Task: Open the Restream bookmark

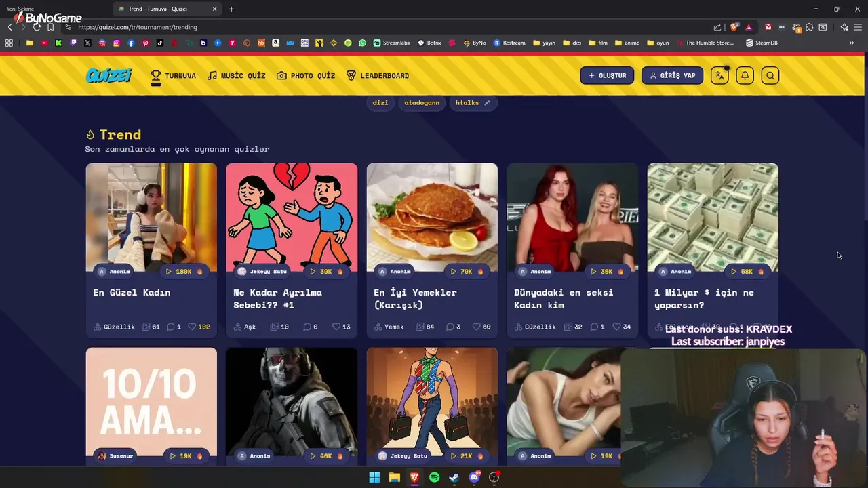Action: coord(509,43)
